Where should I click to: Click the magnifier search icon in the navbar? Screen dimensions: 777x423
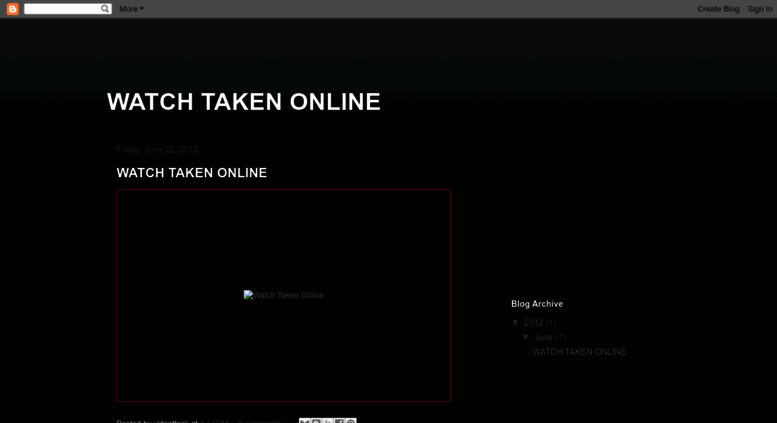pos(105,8)
